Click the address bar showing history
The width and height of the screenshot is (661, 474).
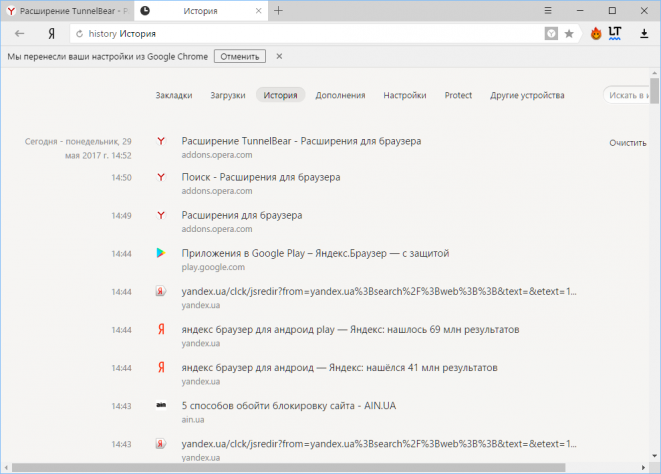pos(306,34)
